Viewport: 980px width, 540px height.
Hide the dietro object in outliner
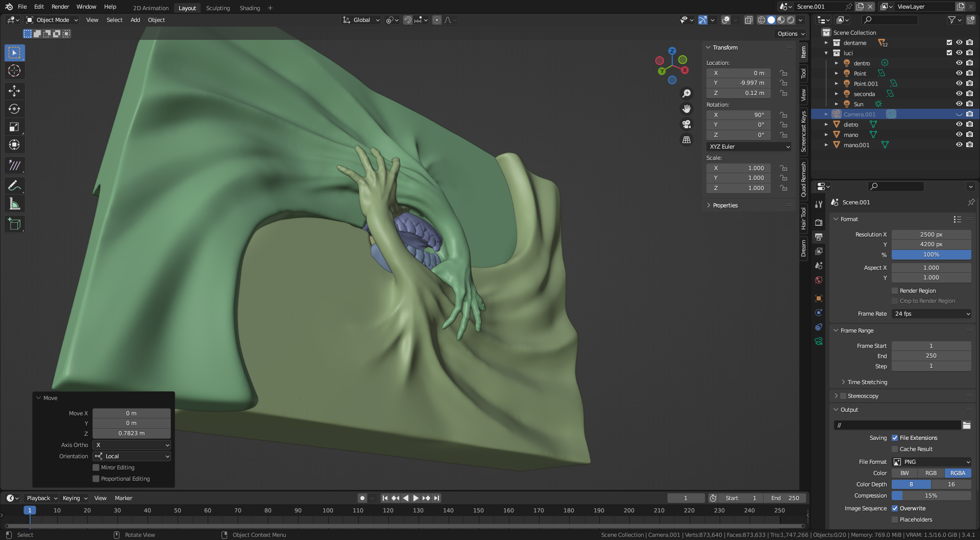(959, 125)
